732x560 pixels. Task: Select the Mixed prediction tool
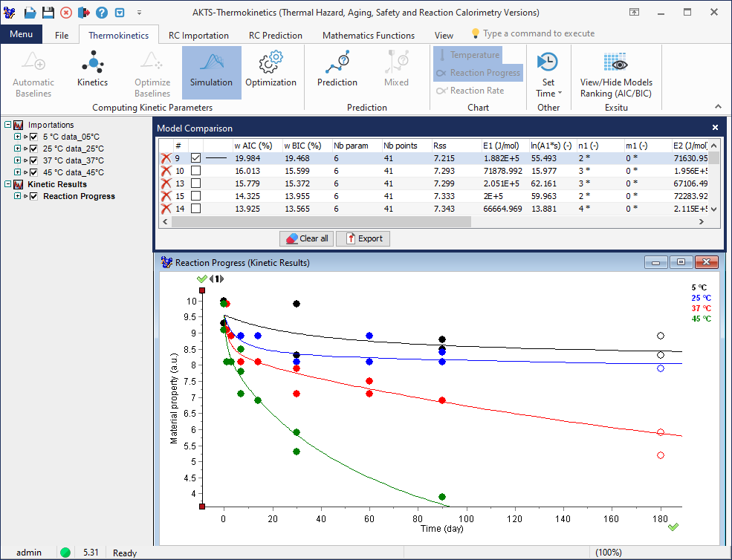396,71
